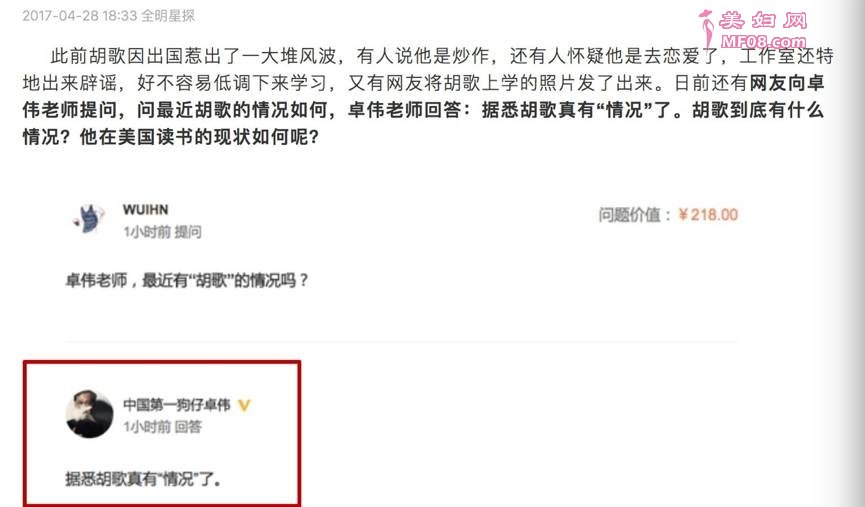Screen dimensions: 865x507
Task: Open the 中国第一狗仔卓伟 account name
Action: [x=177, y=405]
